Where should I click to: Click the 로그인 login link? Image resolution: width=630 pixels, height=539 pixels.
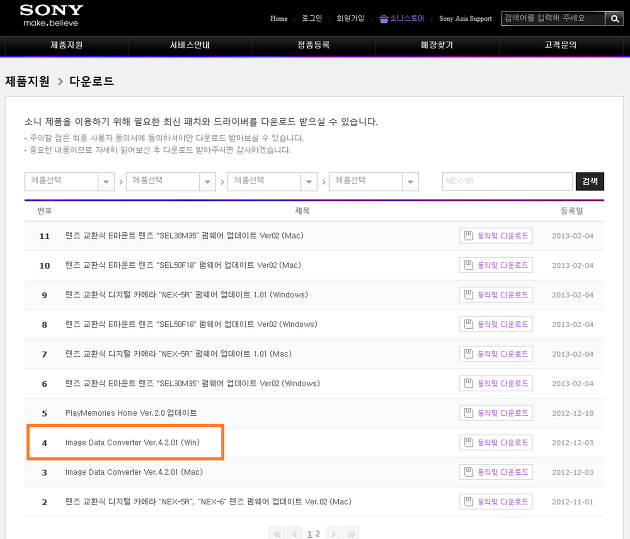pos(312,18)
